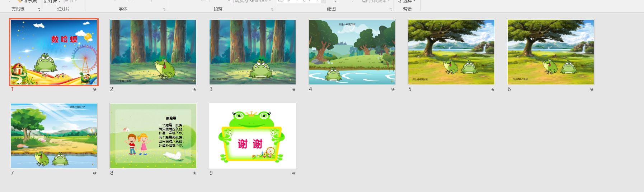Select slide 4 with frog by the river
Viewport: 644px width, 192px height.
pyautogui.click(x=352, y=52)
